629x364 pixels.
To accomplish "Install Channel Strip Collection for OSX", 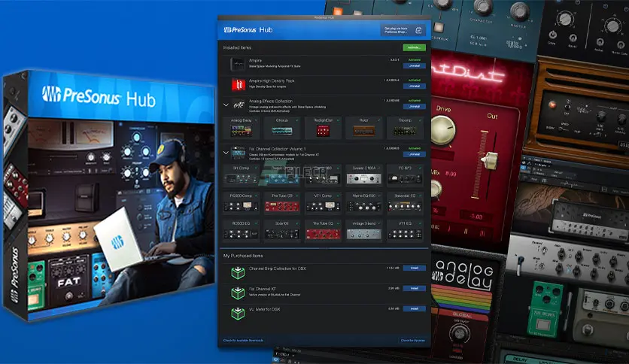I will pos(414,268).
